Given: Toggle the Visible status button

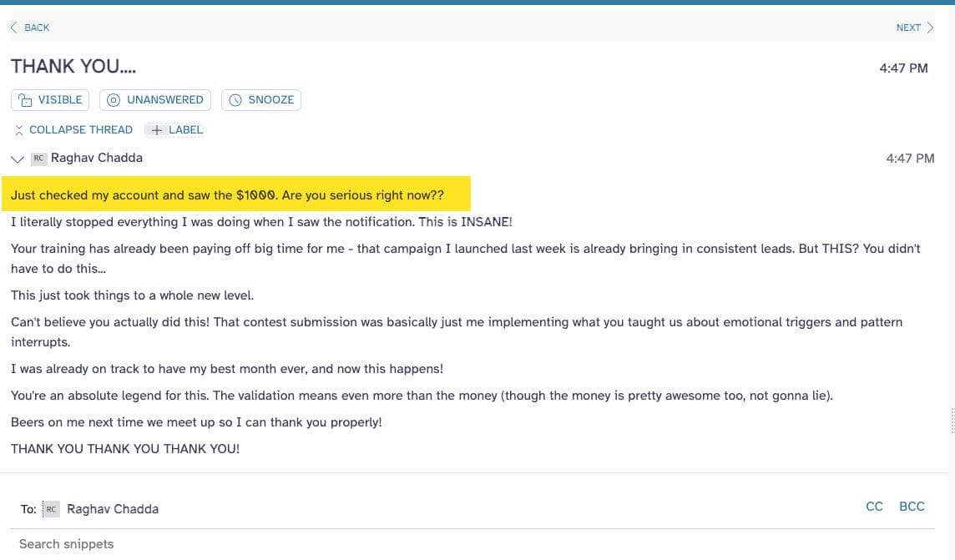Looking at the screenshot, I should point(50,100).
